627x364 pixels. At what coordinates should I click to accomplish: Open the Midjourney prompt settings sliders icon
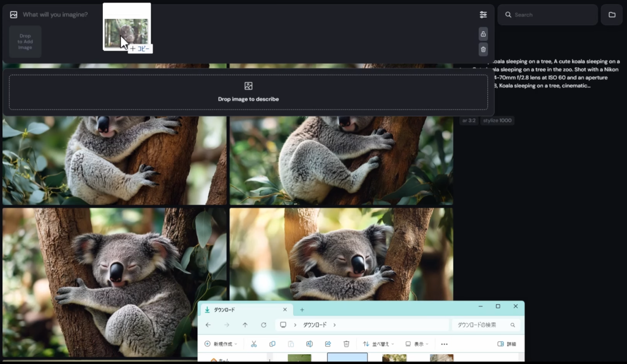point(483,15)
